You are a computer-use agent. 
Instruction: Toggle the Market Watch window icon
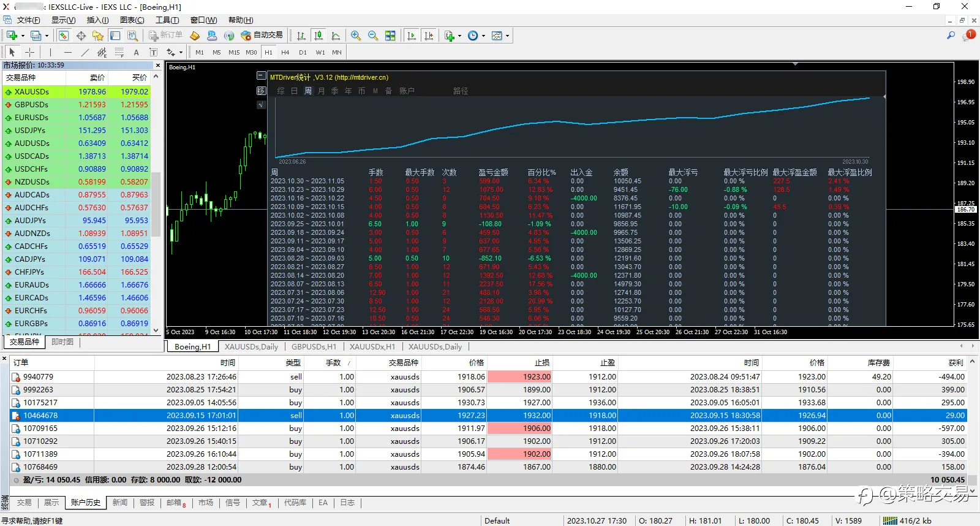(64, 36)
